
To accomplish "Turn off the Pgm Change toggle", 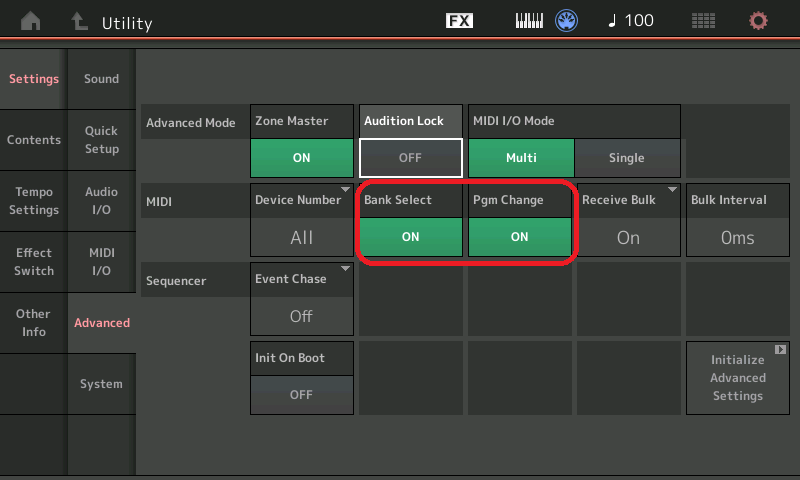I will 519,237.
